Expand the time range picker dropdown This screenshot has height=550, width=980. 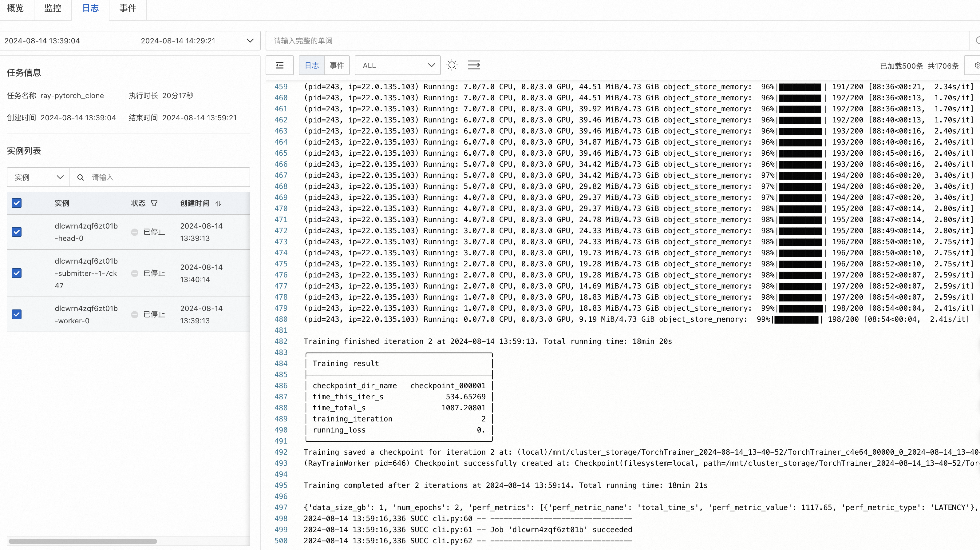(250, 41)
